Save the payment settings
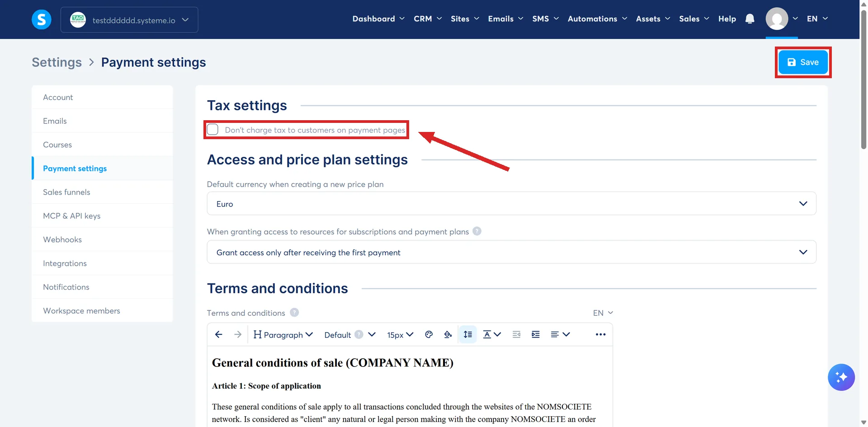868x427 pixels. [803, 62]
